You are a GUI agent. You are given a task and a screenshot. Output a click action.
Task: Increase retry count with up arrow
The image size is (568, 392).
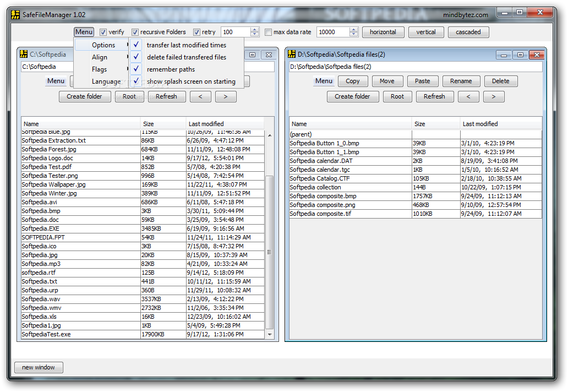point(255,30)
